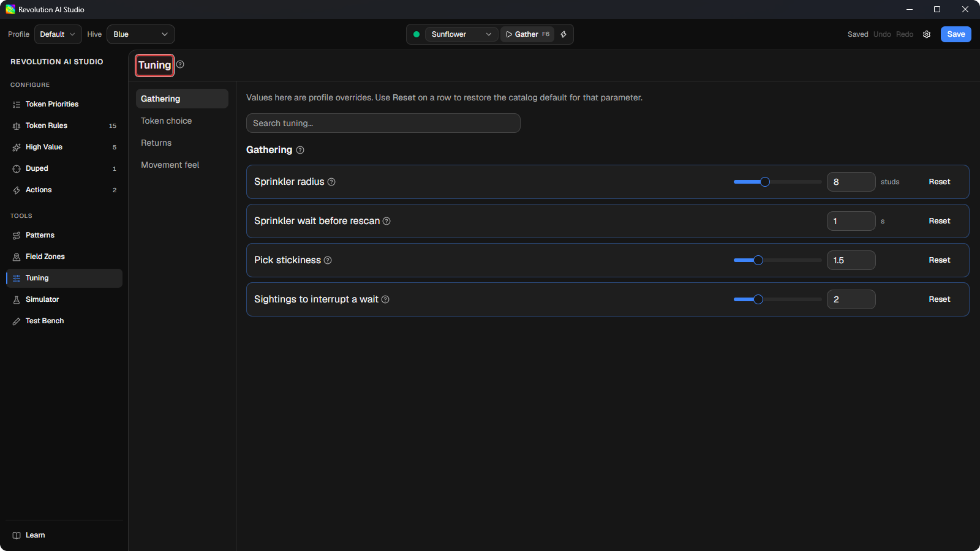Open Token Rules in the sidebar
Viewport: 980px width, 551px height.
coord(64,126)
